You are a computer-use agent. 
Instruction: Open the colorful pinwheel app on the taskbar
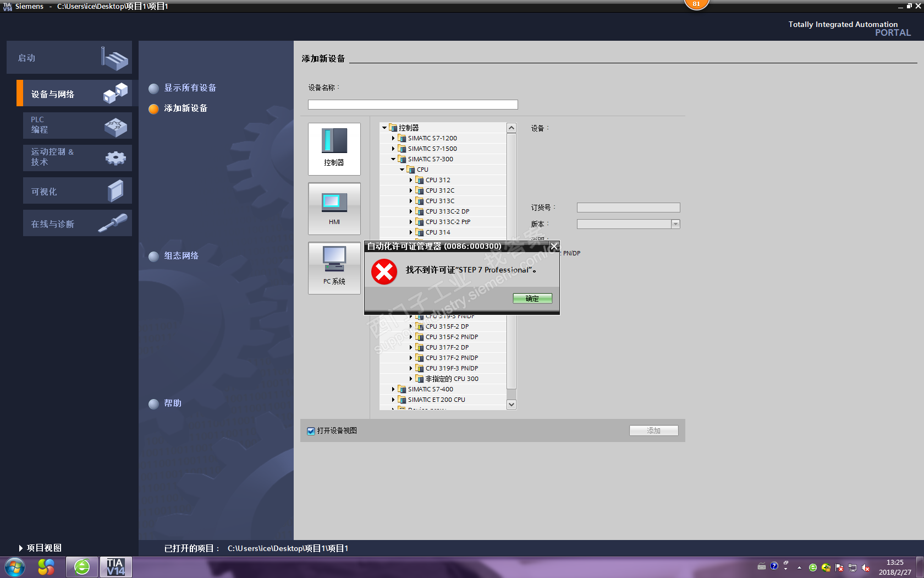[46, 567]
